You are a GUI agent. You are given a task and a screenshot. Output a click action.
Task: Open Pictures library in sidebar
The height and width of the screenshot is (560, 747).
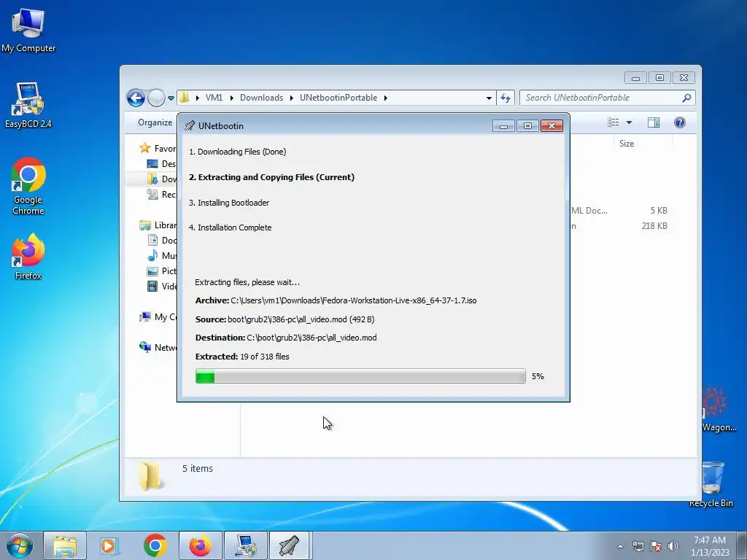(x=162, y=271)
